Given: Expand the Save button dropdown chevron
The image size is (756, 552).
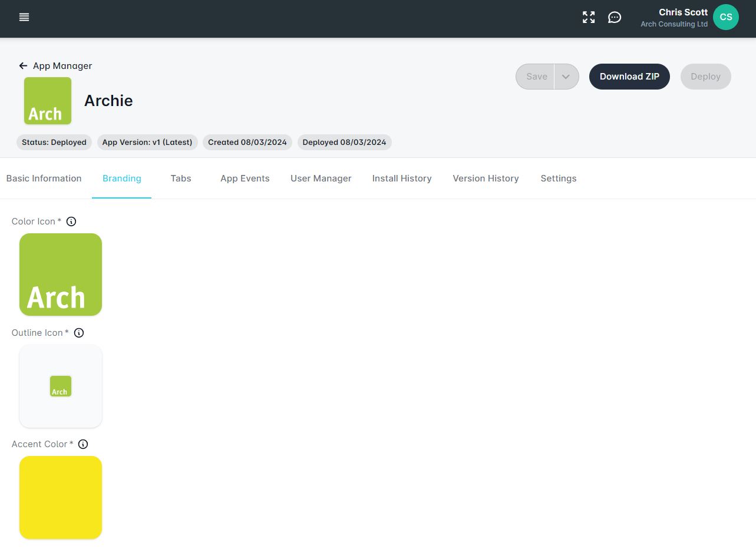Looking at the screenshot, I should pos(566,76).
